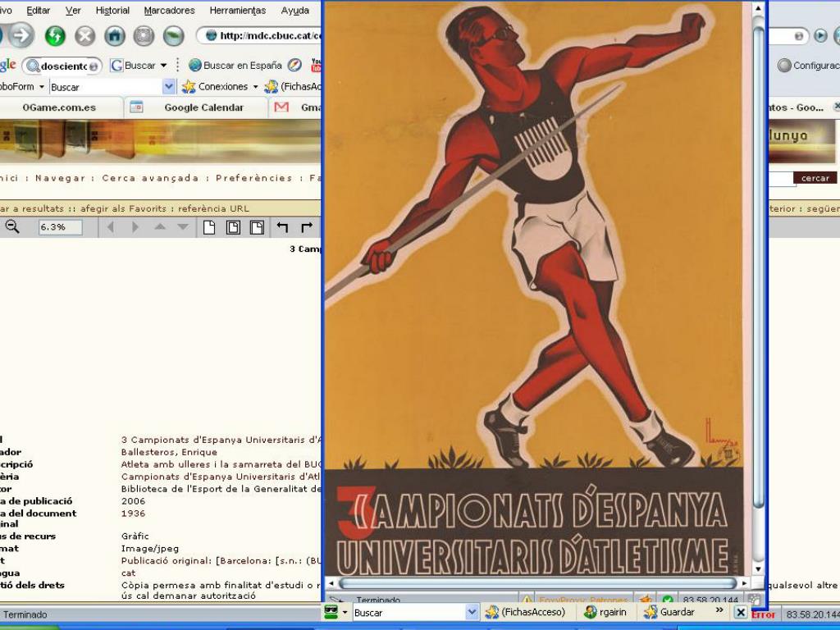Select fit-in-window icon with framed page

coord(233,227)
